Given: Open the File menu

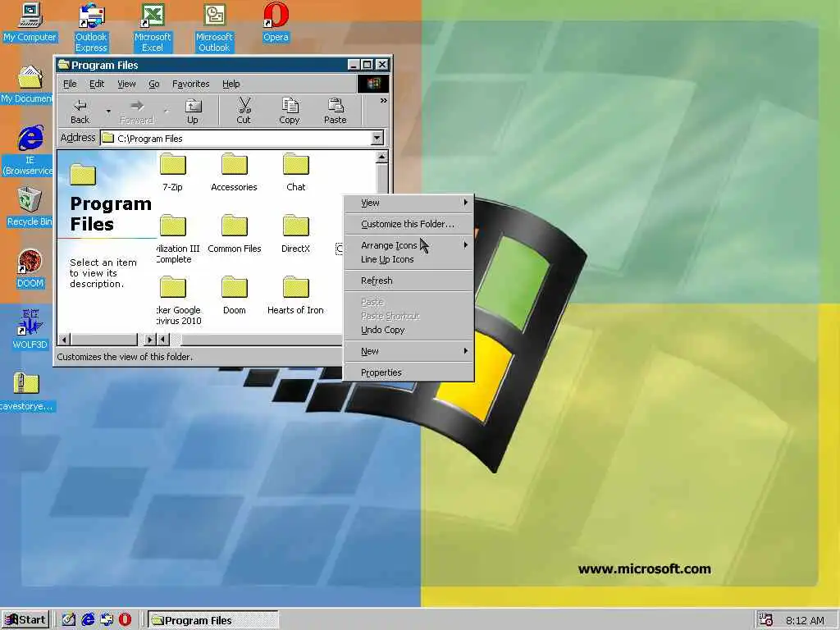Looking at the screenshot, I should [x=70, y=84].
